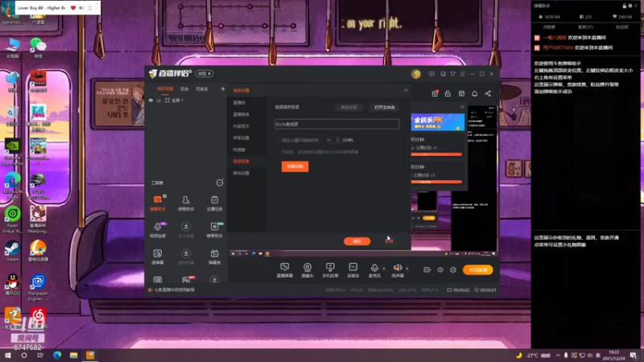Open the video co-streaming microphone tool

pos(157,230)
